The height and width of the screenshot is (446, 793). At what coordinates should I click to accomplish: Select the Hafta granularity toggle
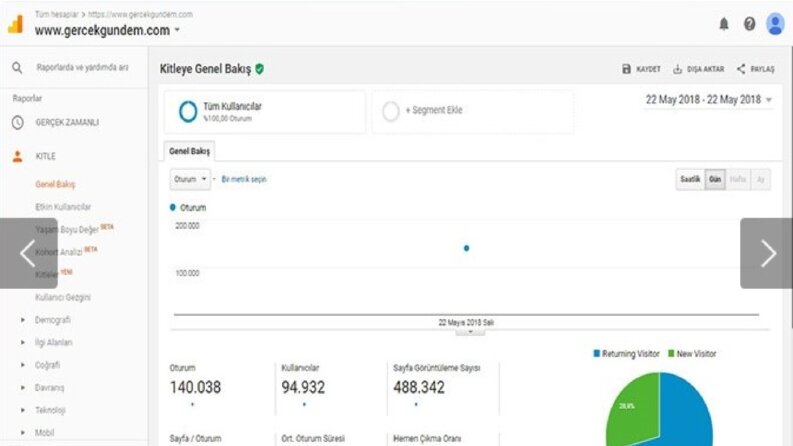tap(738, 180)
